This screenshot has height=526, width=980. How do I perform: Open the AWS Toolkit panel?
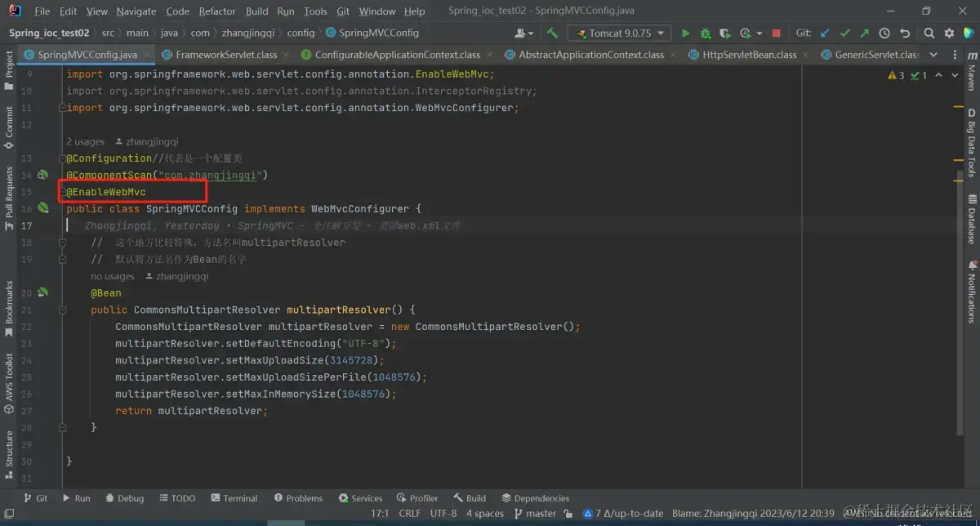pyautogui.click(x=9, y=385)
